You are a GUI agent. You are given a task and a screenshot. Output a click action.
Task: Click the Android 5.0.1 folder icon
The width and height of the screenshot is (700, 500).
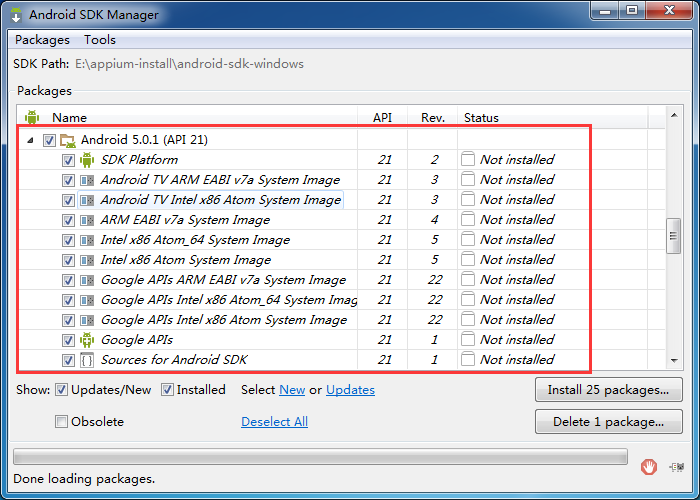pos(68,140)
